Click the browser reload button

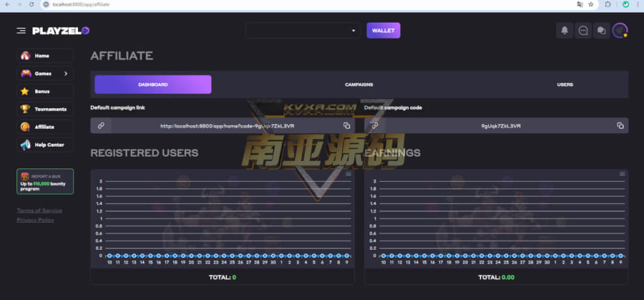(31, 4)
